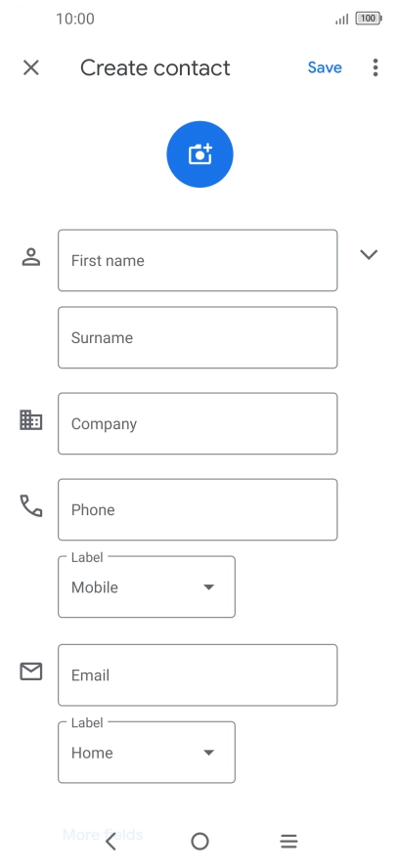
Task: Close the Create contact screen with X
Action: point(31,67)
